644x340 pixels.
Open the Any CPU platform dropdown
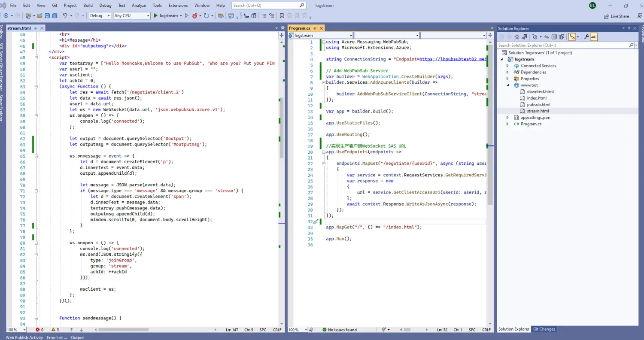[131, 15]
